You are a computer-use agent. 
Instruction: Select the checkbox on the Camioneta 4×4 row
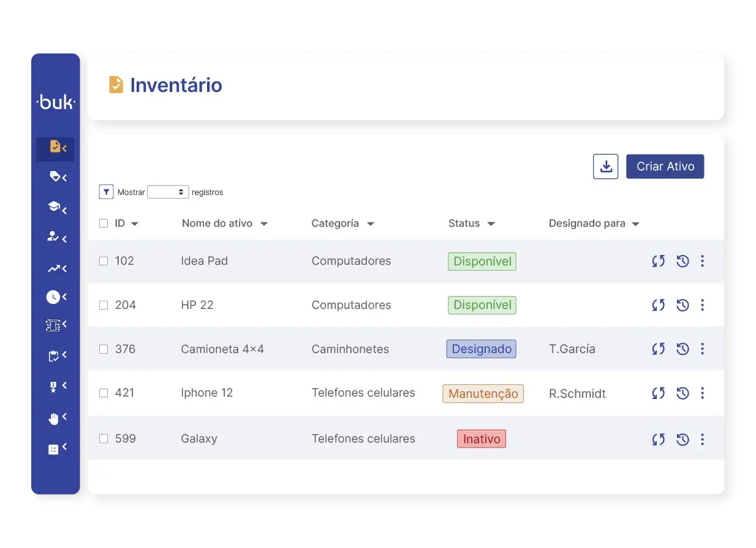[x=103, y=349]
